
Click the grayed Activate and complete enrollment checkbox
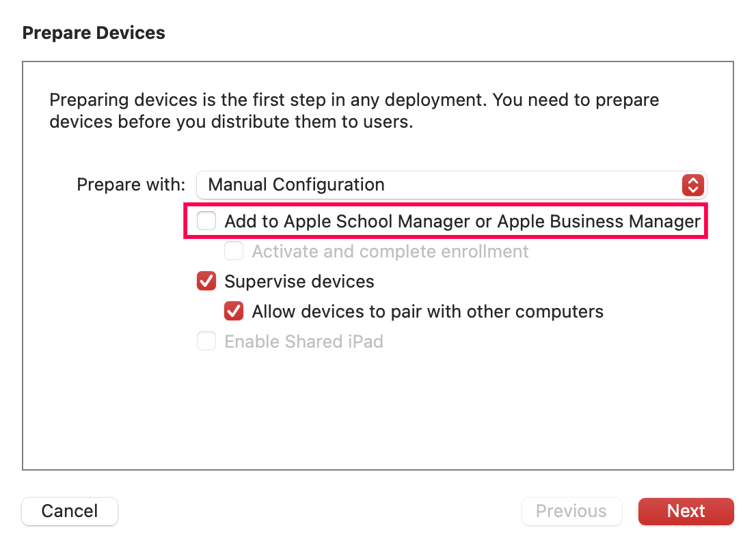(234, 251)
